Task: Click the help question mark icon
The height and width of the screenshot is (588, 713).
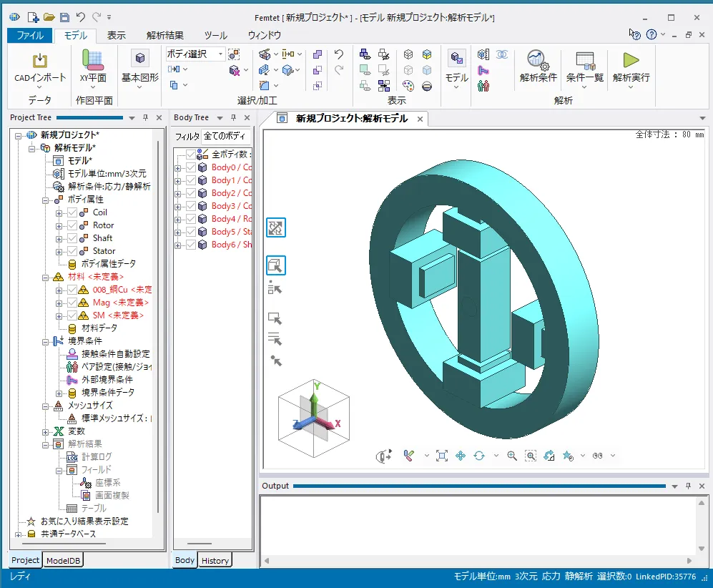Action: (x=651, y=34)
